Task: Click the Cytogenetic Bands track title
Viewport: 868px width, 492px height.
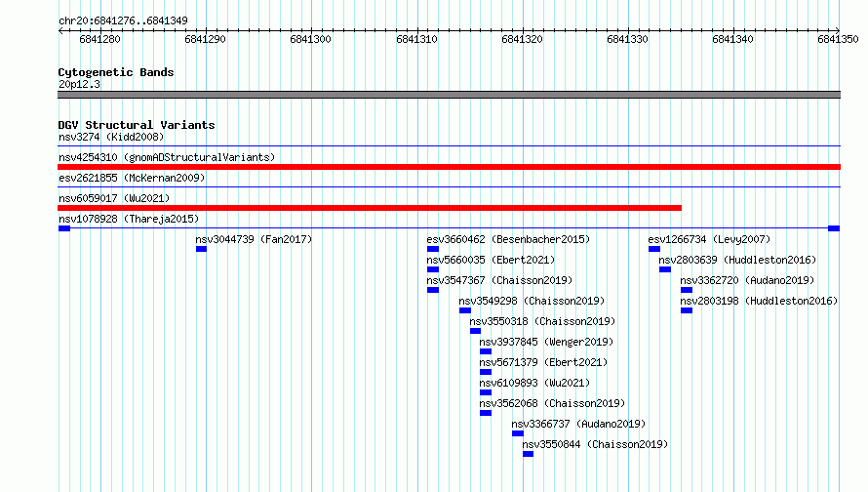Action: point(116,72)
